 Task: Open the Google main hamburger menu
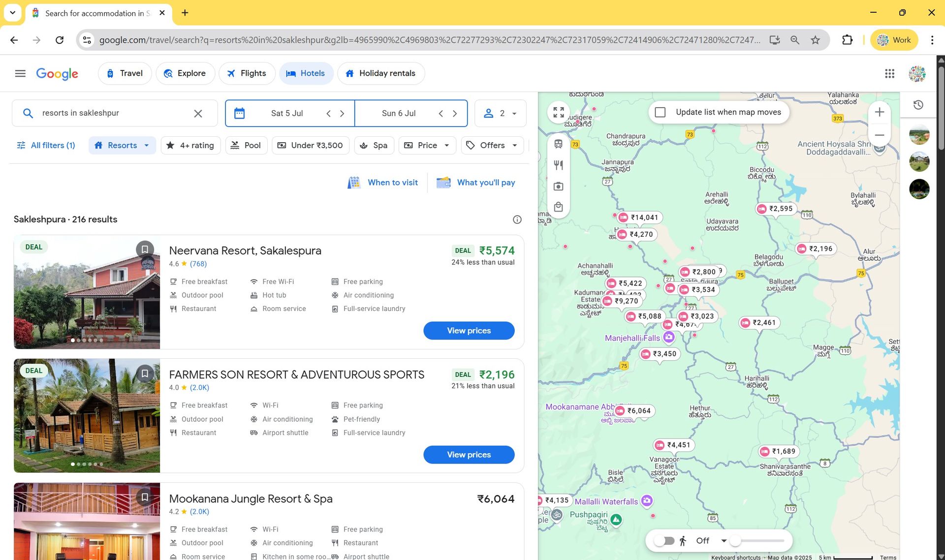click(20, 73)
